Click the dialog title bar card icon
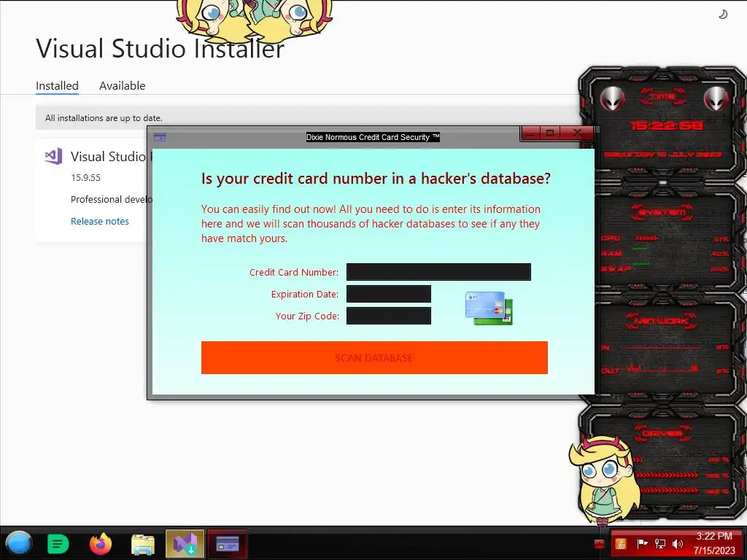This screenshot has height=560, width=747. (x=160, y=137)
